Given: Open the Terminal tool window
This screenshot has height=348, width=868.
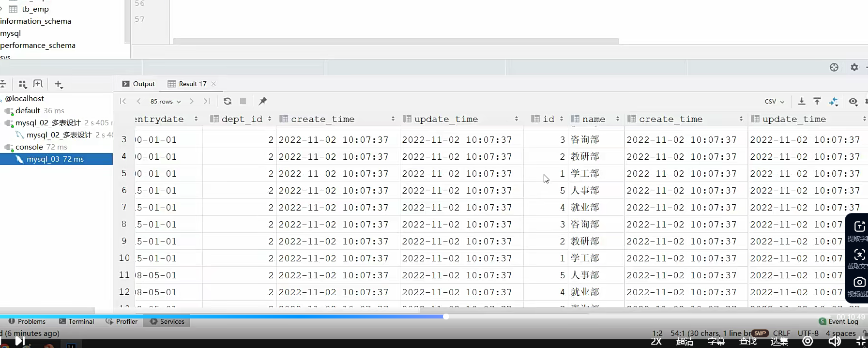Looking at the screenshot, I should pyautogui.click(x=76, y=321).
